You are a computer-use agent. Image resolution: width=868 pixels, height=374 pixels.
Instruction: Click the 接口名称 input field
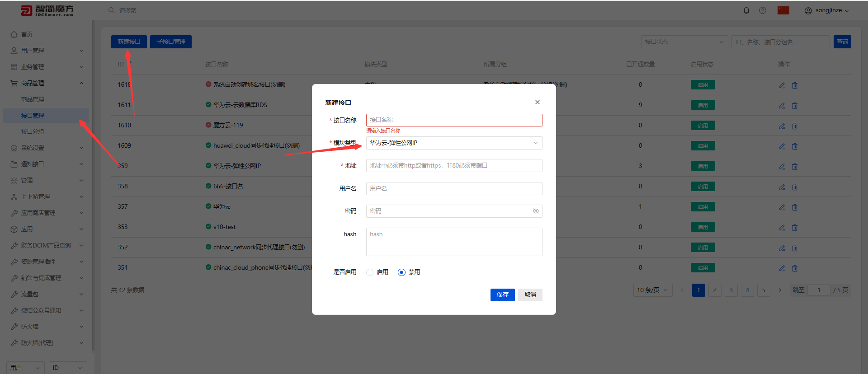[454, 120]
